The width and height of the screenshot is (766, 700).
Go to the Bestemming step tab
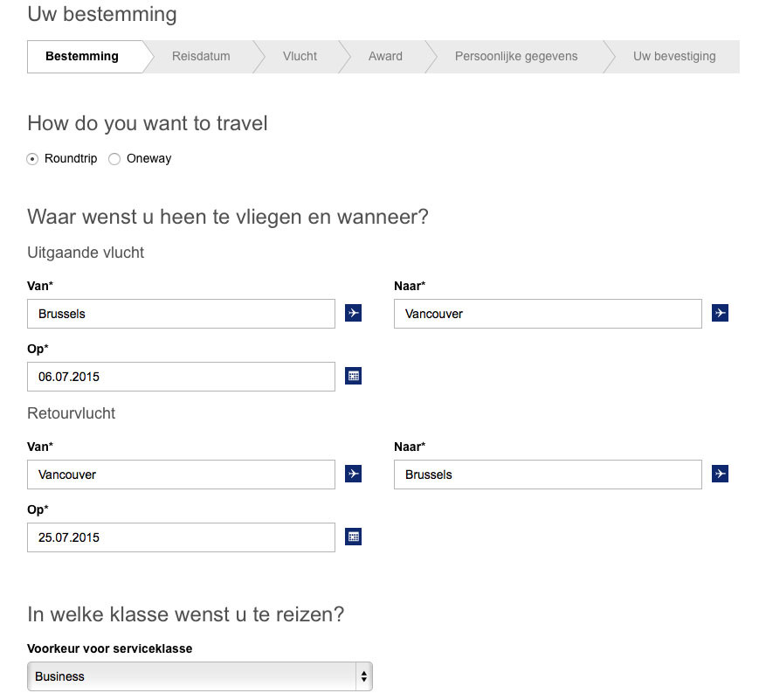coord(82,57)
